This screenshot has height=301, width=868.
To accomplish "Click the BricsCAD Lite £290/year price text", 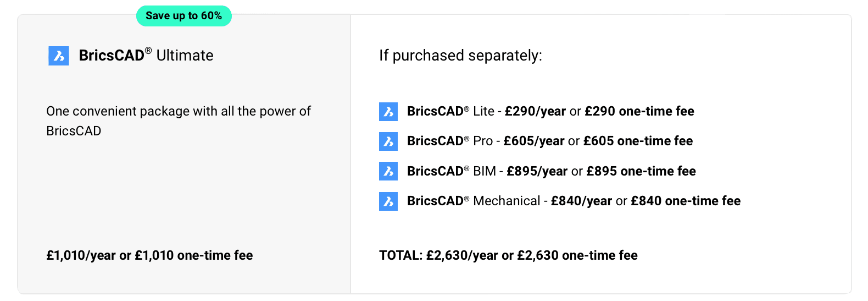I will (x=535, y=112).
